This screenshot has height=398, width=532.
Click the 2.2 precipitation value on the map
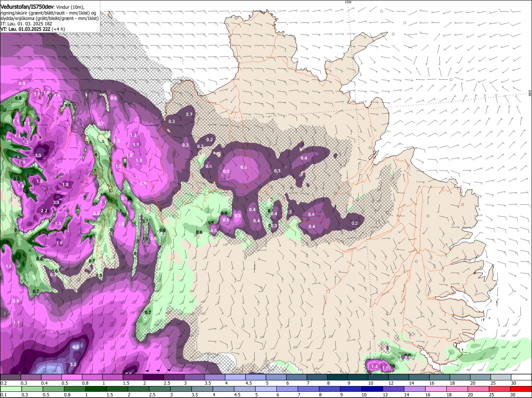[44, 211]
